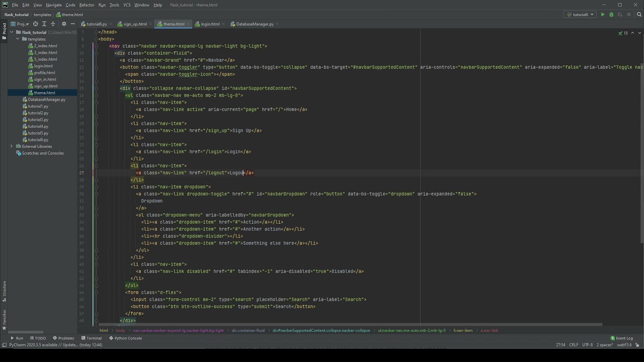Switch to the DatabaseManager.py tab
This screenshot has width=644, height=362.
pos(255,24)
